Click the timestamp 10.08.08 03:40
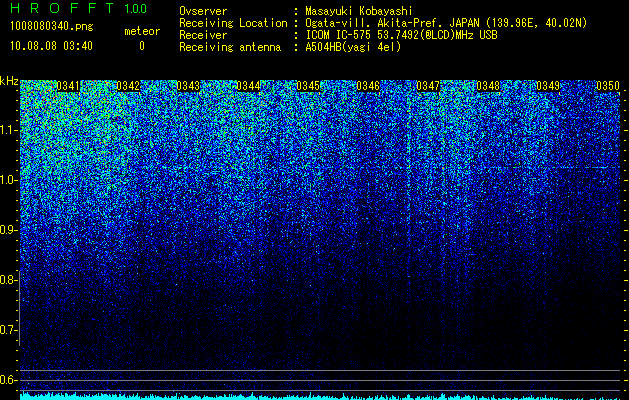Image resolution: width=629 pixels, height=400 pixels. click(51, 46)
